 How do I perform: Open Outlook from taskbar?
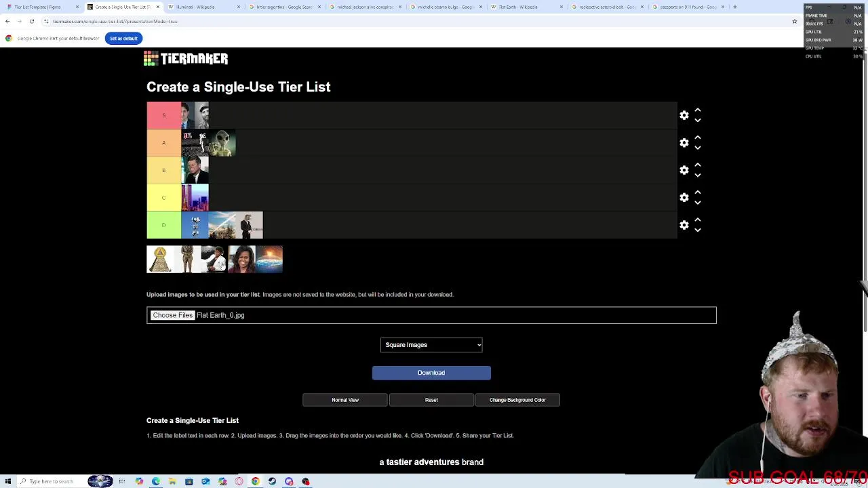tap(205, 481)
